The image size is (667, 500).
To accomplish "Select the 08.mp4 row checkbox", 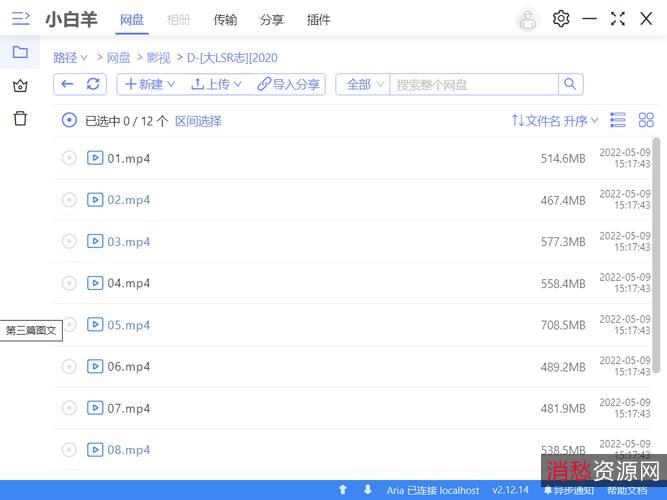I will 69,450.
